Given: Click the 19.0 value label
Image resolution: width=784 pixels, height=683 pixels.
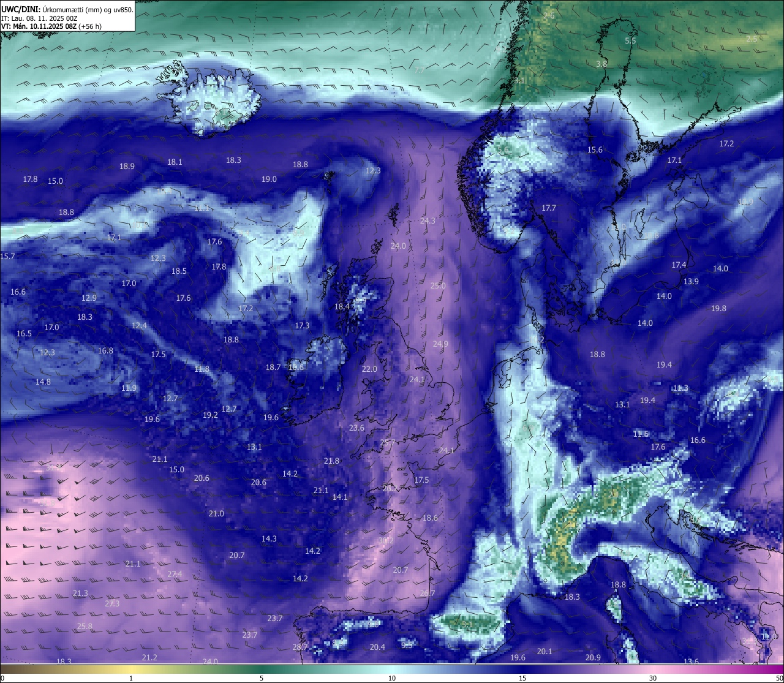Looking at the screenshot, I should (x=269, y=179).
